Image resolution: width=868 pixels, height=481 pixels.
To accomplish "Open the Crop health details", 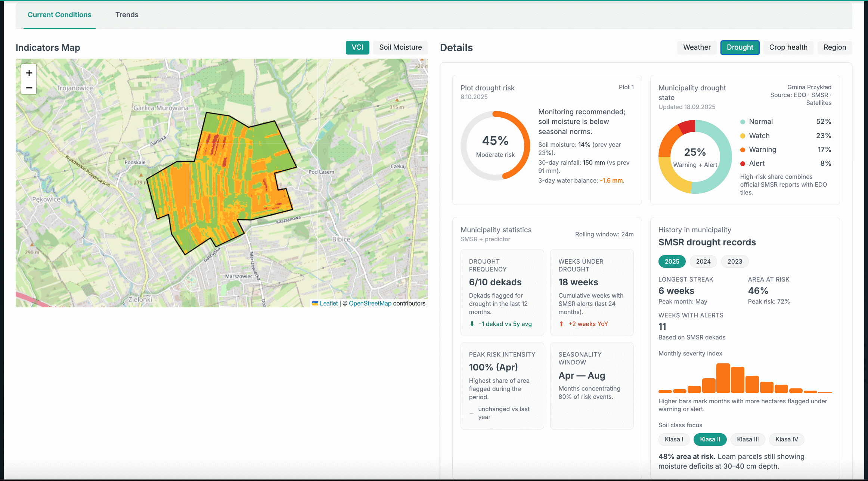I will [788, 47].
